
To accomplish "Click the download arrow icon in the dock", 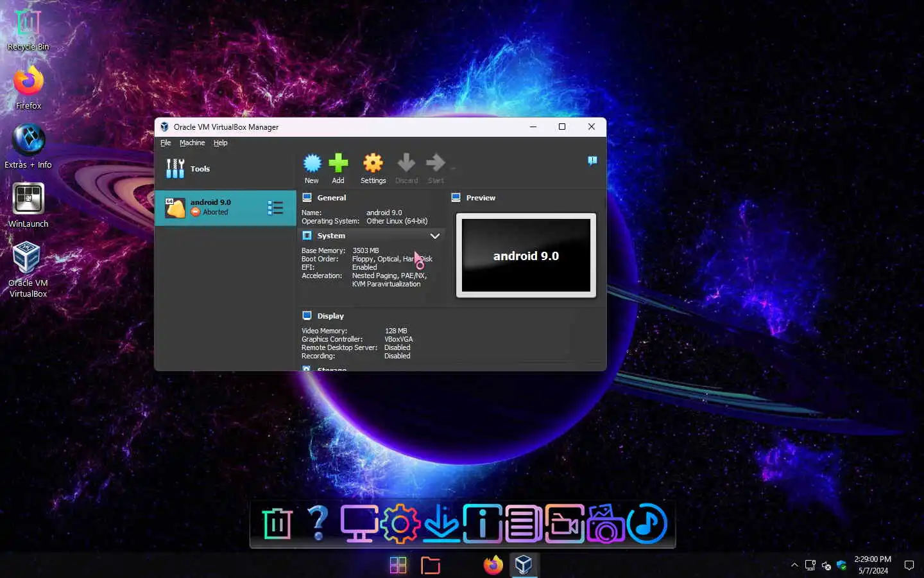I will [x=441, y=523].
